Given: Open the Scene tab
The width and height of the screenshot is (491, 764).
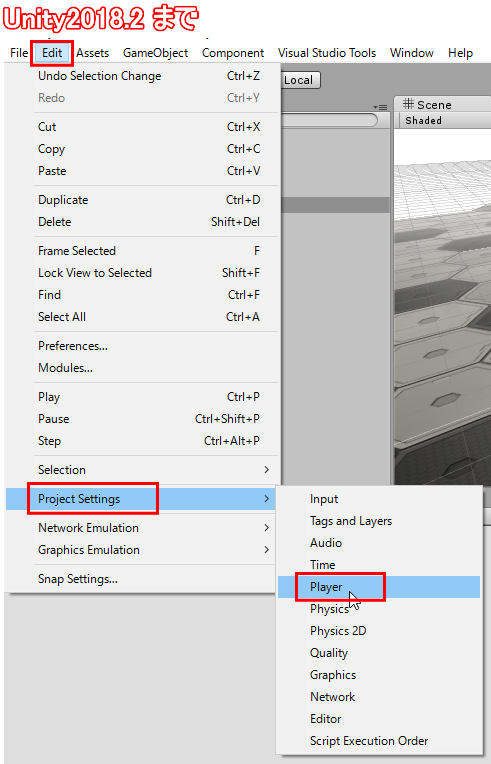Looking at the screenshot, I should click(x=428, y=105).
